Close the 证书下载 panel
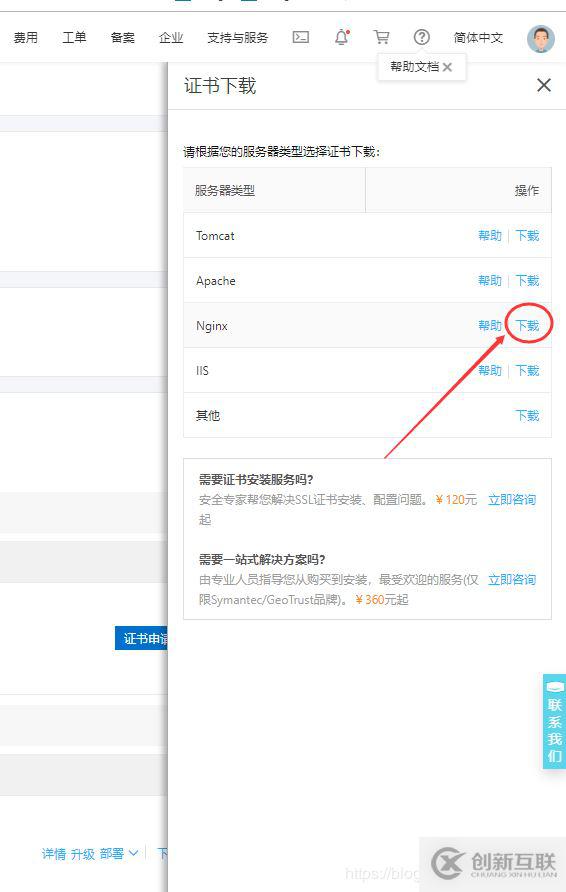The width and height of the screenshot is (566, 892). pos(544,85)
